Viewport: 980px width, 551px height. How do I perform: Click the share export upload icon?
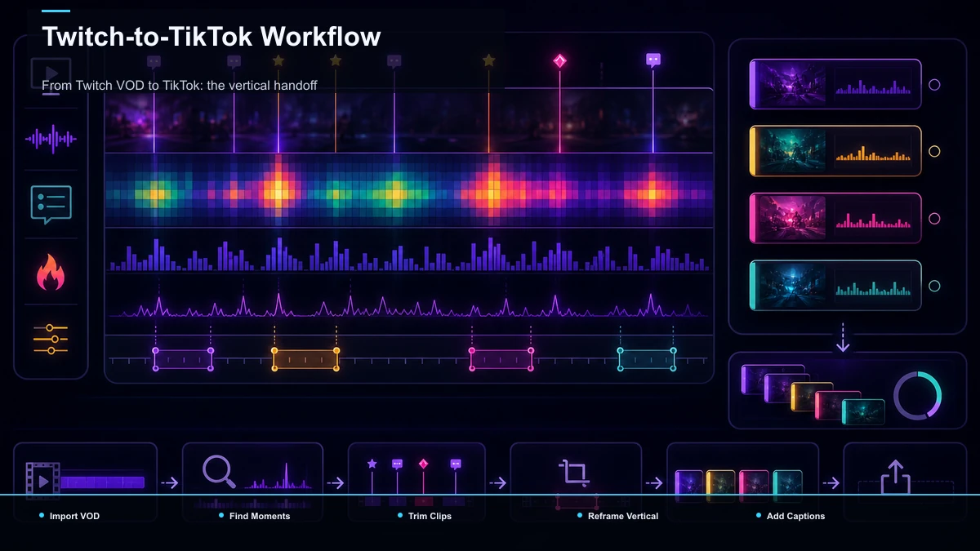895,477
